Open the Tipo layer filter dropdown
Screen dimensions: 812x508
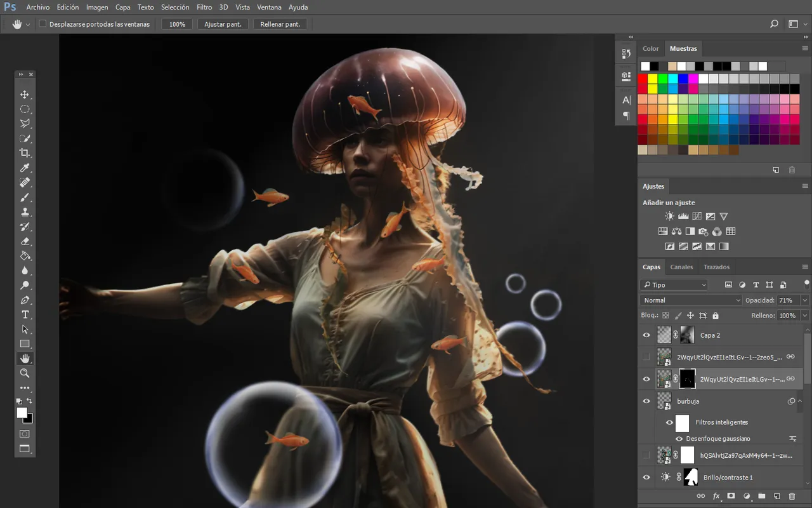pos(674,285)
